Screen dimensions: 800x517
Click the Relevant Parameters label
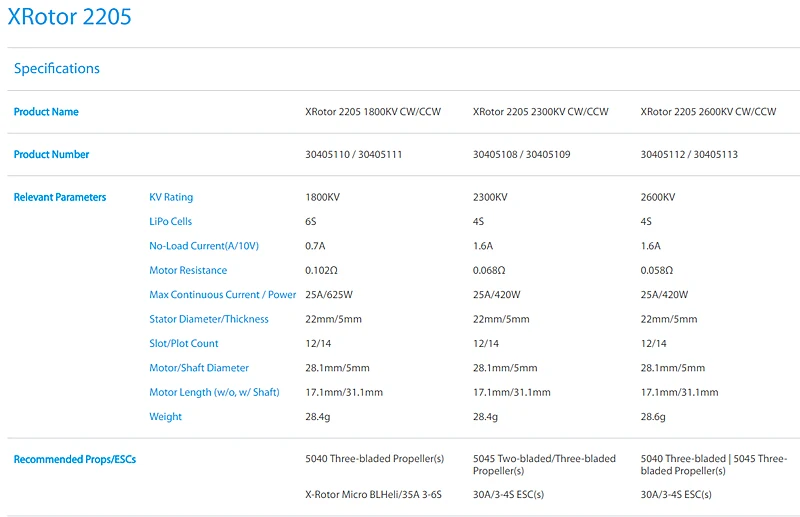pos(60,197)
